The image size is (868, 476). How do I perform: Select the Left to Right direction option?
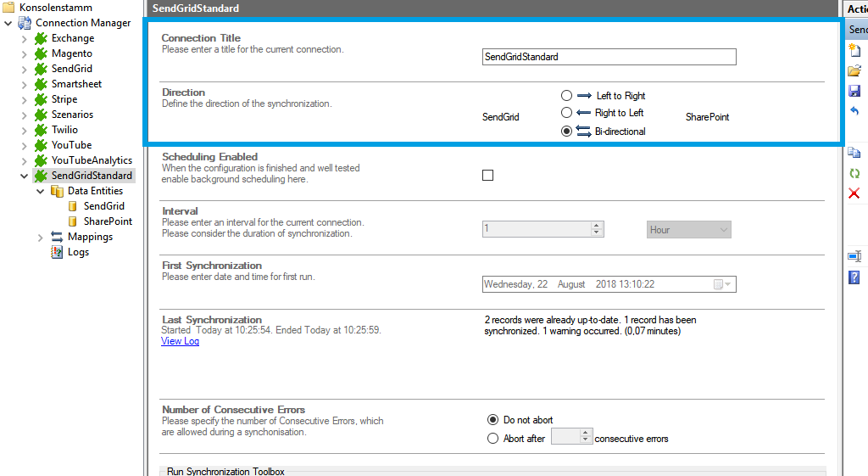coord(566,96)
